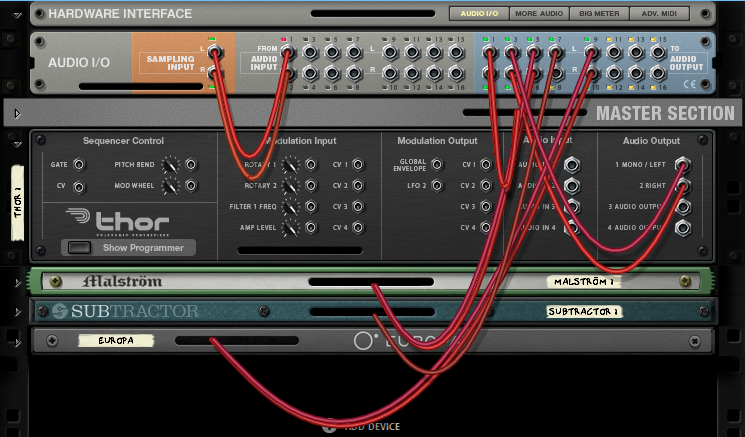Click Audio Input jack 3
The width and height of the screenshot is (745, 437).
(310, 52)
